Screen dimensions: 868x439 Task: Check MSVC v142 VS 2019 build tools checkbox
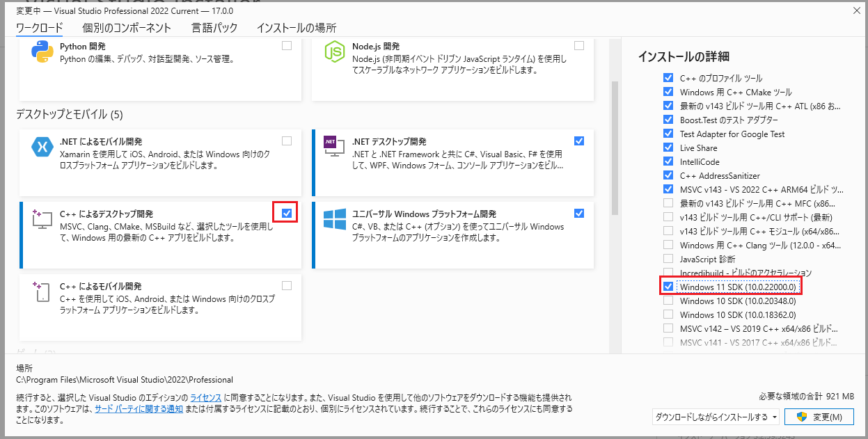[668, 328]
